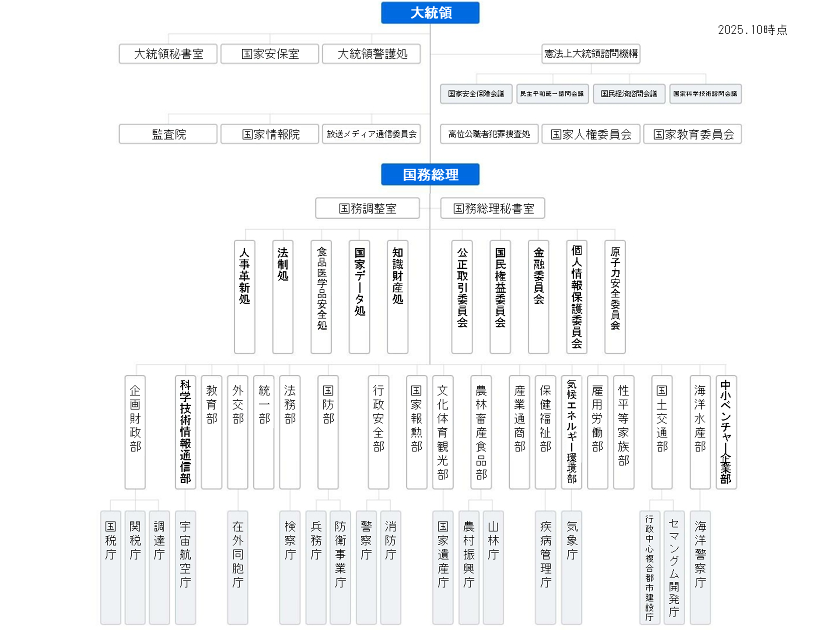Click the 国税庁 agency box
The width and height of the screenshot is (840, 630).
click(x=111, y=567)
